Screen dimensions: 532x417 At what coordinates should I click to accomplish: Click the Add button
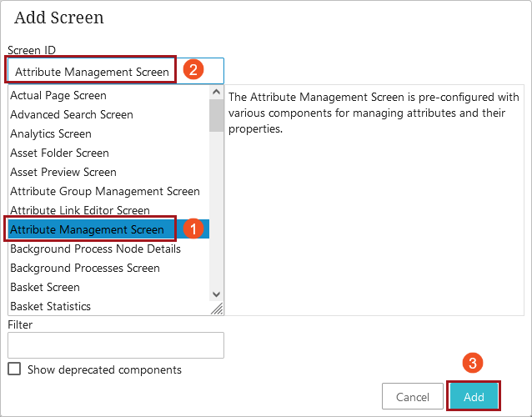pos(474,396)
